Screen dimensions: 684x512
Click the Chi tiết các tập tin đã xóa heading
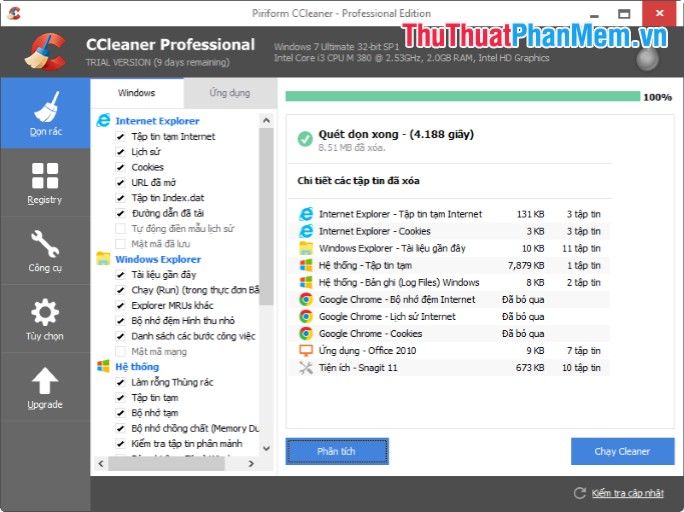(x=358, y=181)
